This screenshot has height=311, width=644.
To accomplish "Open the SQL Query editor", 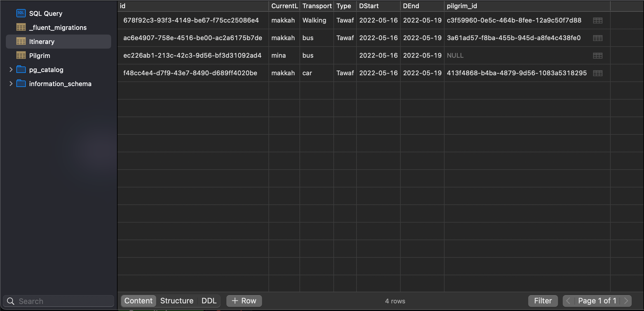I will click(21, 13).
